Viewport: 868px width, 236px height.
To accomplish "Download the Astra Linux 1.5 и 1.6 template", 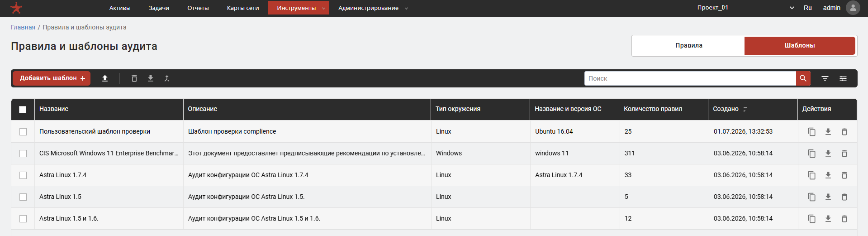I will pyautogui.click(x=828, y=219).
